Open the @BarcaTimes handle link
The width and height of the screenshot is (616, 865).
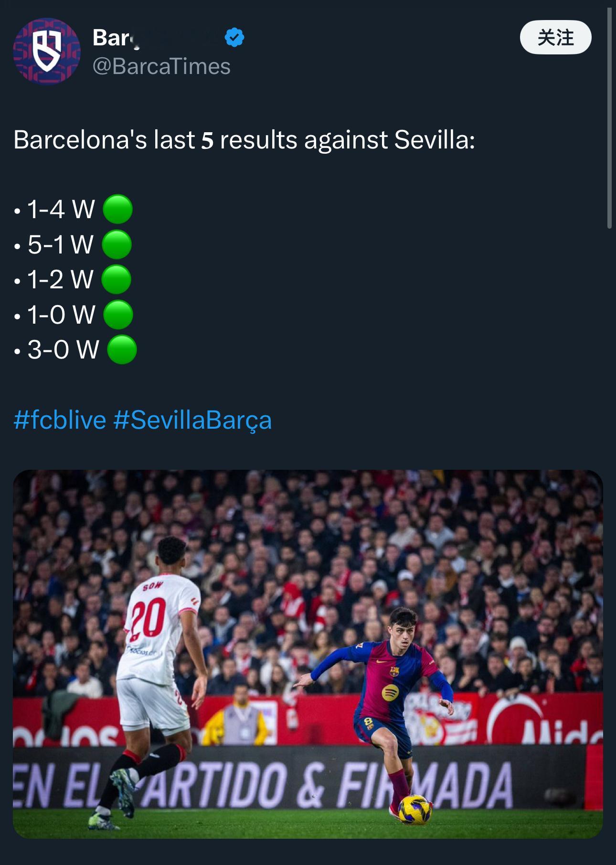(161, 66)
